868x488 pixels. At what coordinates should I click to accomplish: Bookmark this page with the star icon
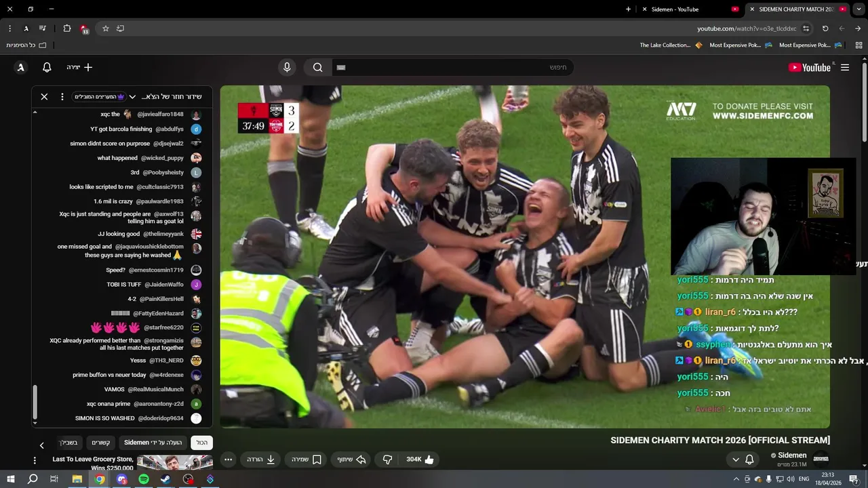tap(106, 28)
